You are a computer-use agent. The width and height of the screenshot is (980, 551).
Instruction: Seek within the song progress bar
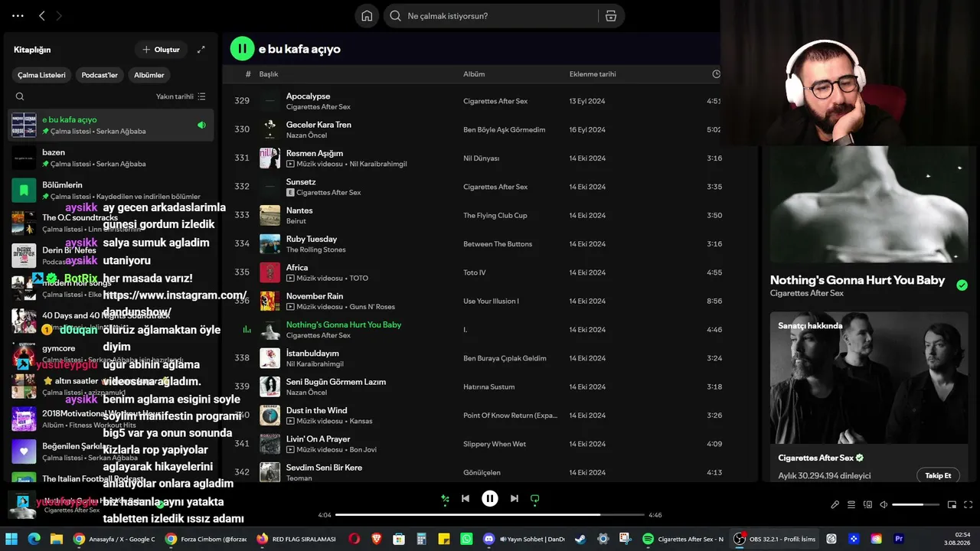490,515
